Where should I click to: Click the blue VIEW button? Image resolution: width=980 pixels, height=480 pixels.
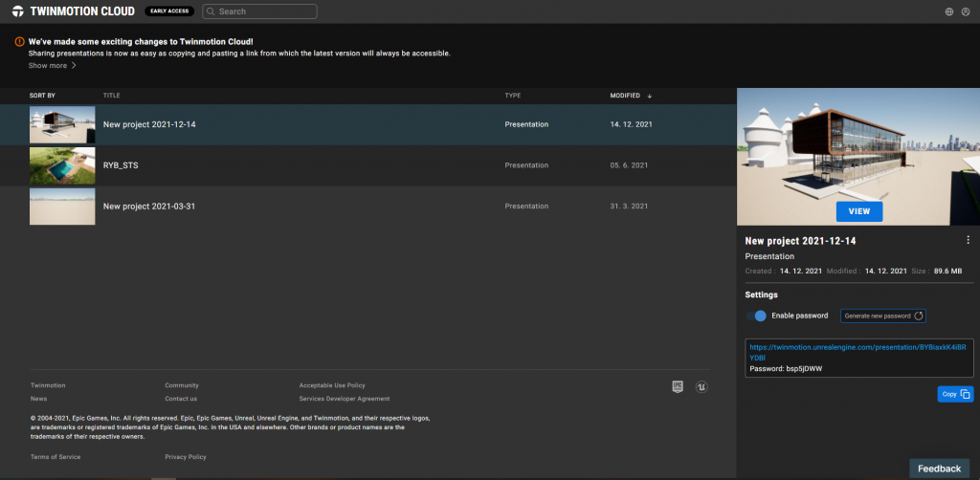(859, 211)
